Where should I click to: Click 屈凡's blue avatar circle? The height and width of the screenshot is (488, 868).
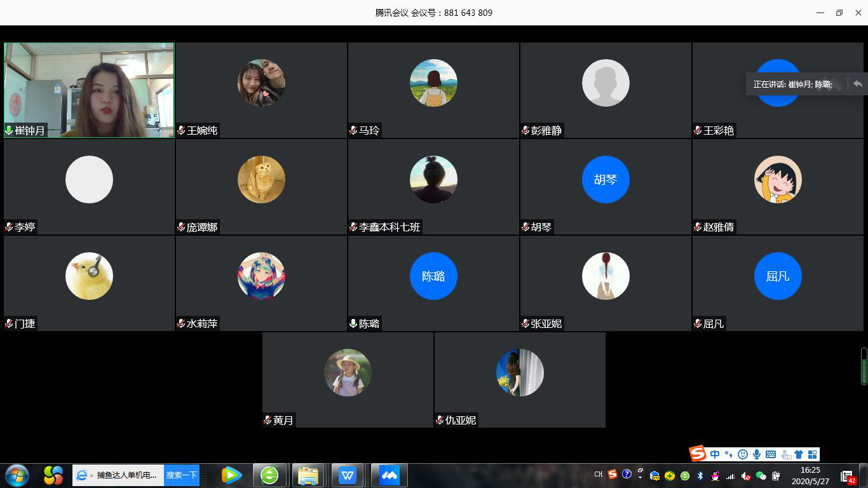point(778,276)
